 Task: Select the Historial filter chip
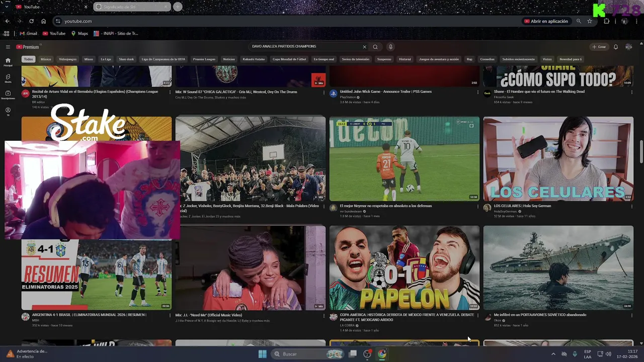click(405, 59)
